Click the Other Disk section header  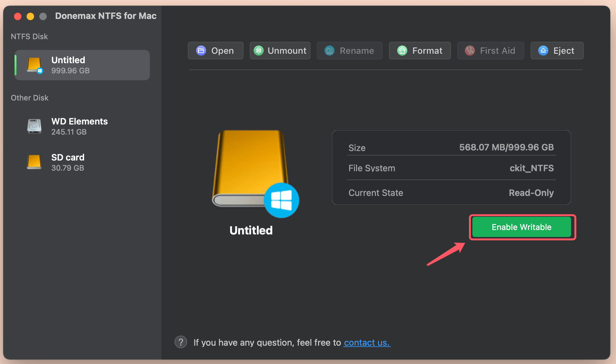coord(29,98)
